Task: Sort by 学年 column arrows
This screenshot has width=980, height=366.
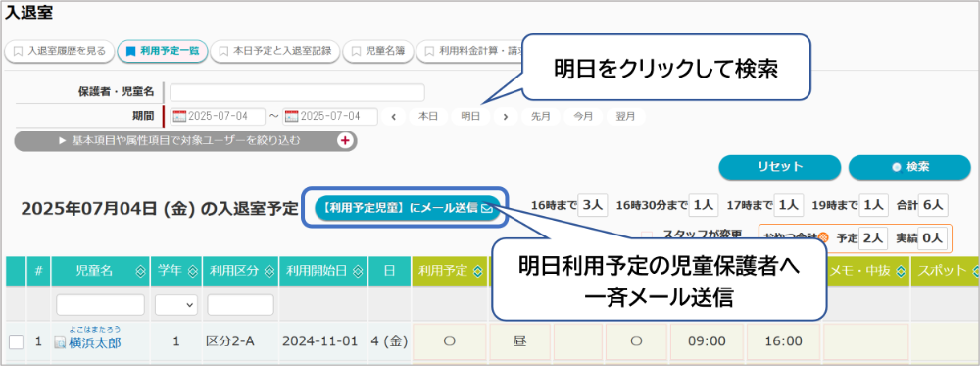Action: click(193, 271)
